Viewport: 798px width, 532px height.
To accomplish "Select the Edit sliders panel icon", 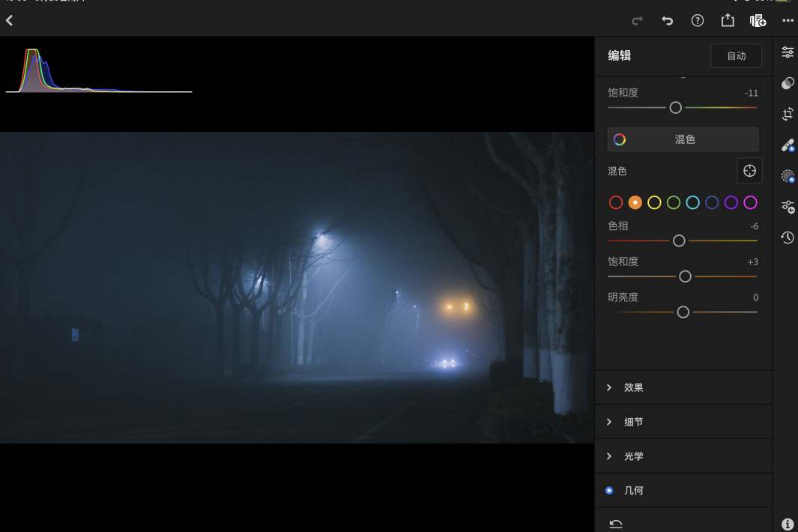I will point(788,52).
